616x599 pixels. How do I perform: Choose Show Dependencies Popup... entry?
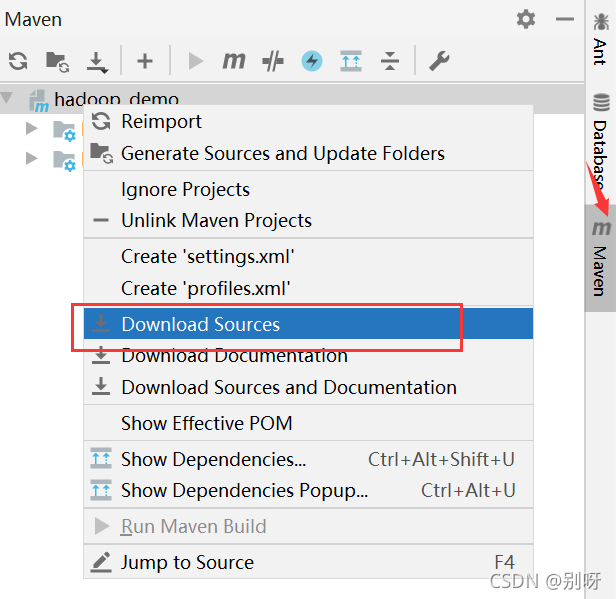coord(308,491)
